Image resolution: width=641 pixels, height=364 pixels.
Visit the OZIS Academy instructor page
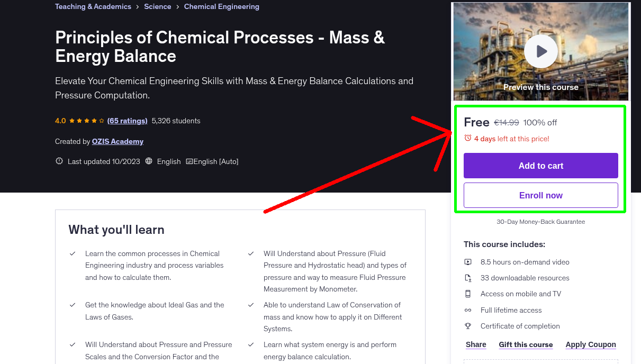[118, 141]
